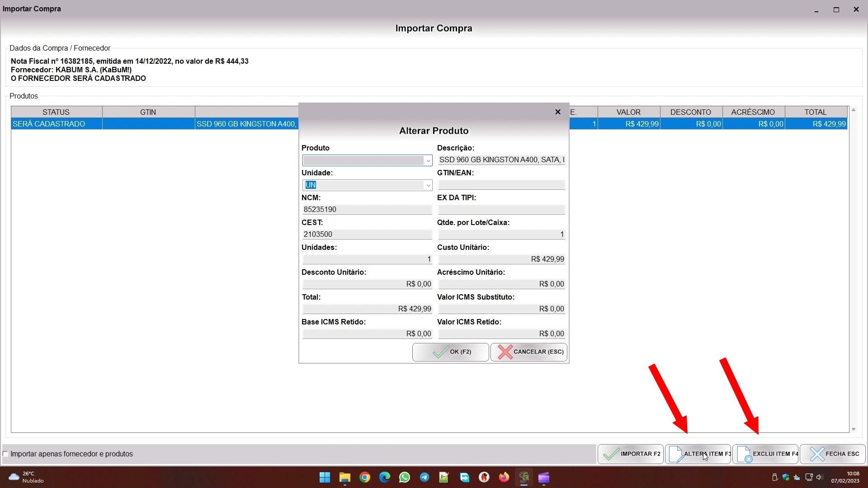This screenshot has width=868, height=488.
Task: Launch Firefox from the taskbar
Action: 504,477
